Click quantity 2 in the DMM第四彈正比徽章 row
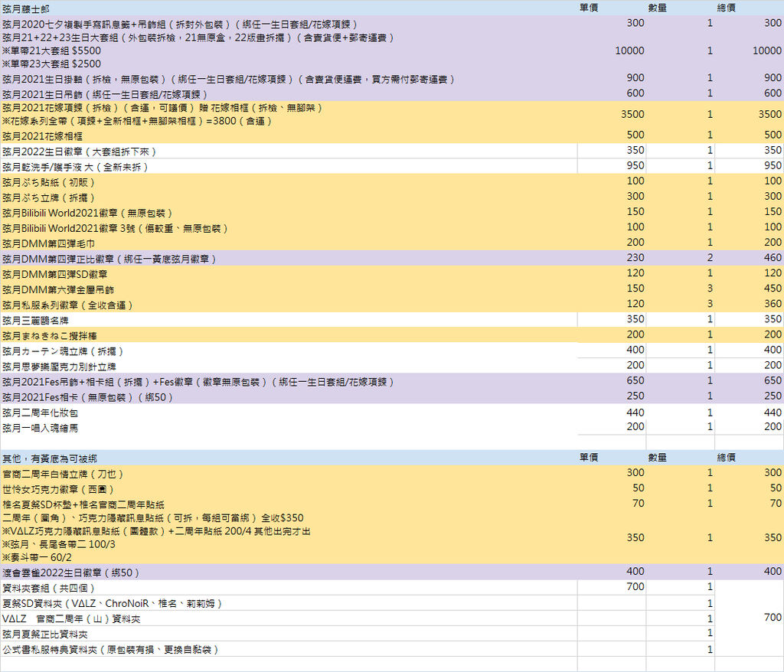The image size is (784, 672). pos(710,257)
